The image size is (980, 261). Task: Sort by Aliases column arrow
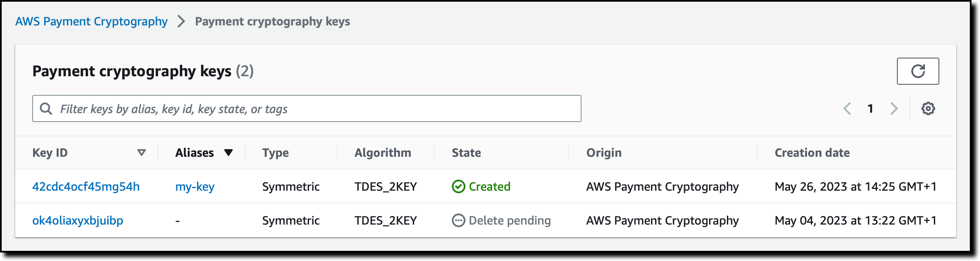(x=228, y=153)
